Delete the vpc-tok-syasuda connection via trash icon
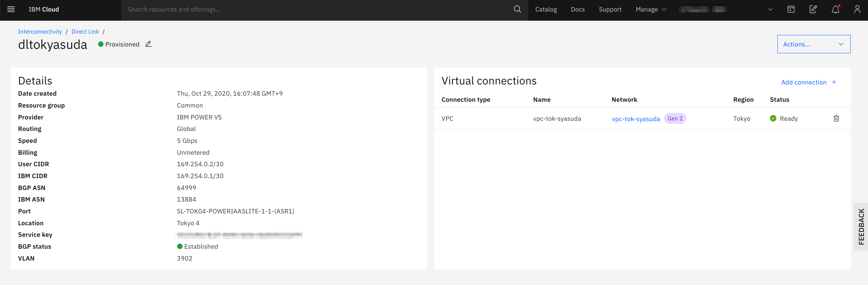 tap(836, 118)
